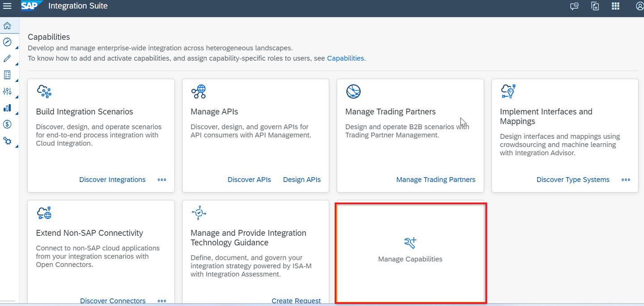Click the Manage Trading Partners globe icon
The image size is (644, 306).
[x=353, y=91]
